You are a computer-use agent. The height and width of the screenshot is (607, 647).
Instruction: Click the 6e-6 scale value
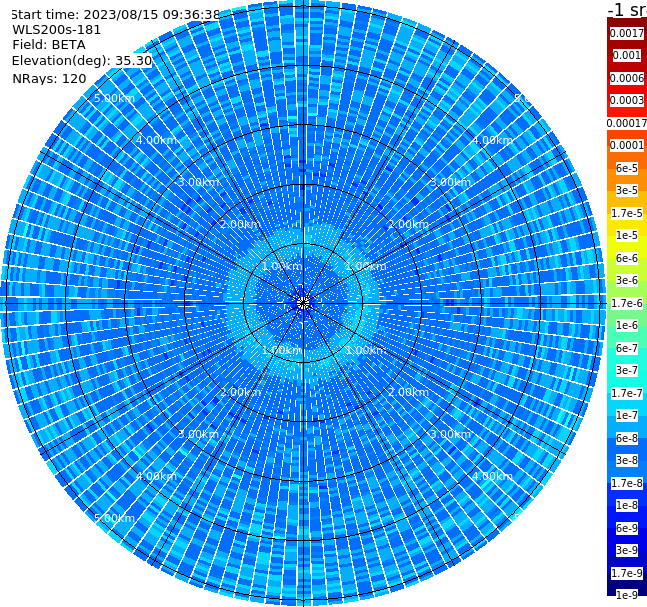(627, 258)
